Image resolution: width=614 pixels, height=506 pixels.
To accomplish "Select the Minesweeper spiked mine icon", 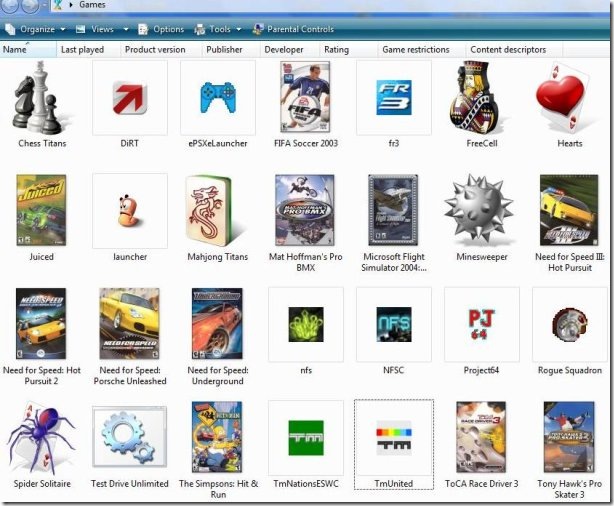I will pyautogui.click(x=479, y=210).
